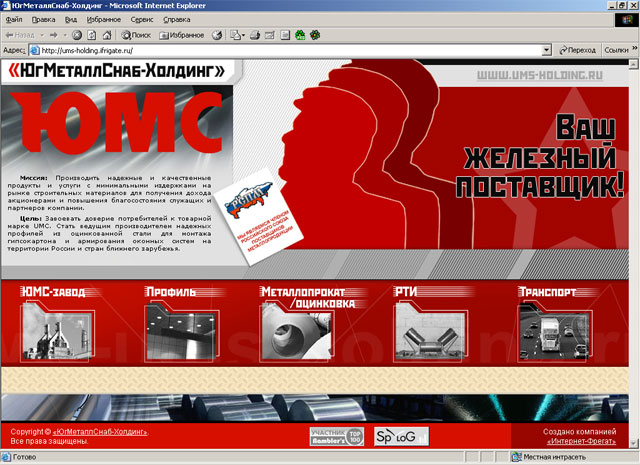Screen dimensions: 640x465
Task: Click the large red ЮМС logo
Action: tap(116, 122)
